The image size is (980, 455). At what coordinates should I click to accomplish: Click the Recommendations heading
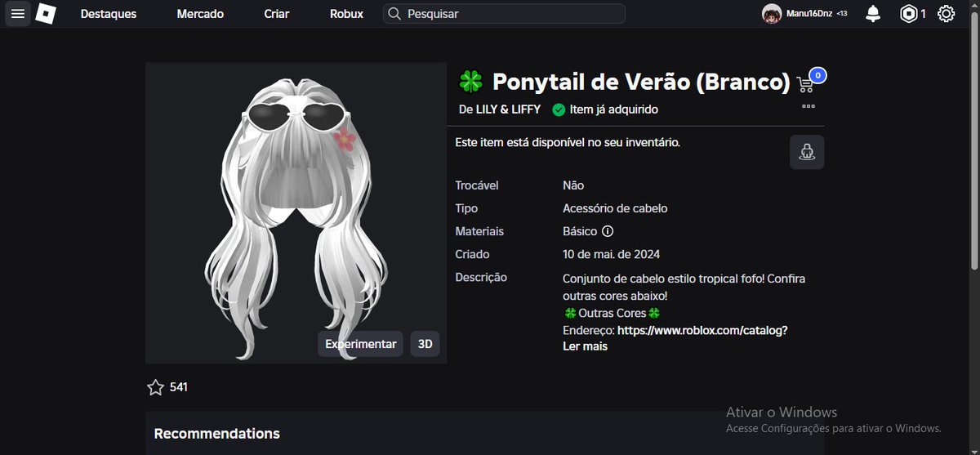(217, 434)
